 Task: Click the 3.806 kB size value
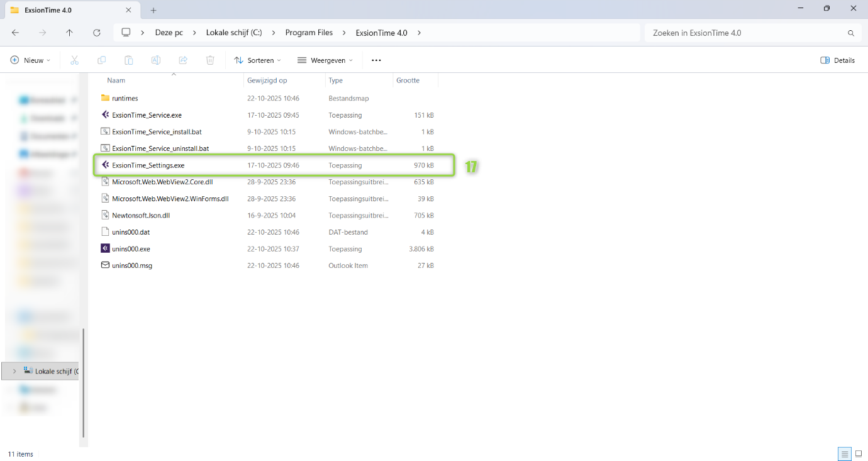(421, 248)
